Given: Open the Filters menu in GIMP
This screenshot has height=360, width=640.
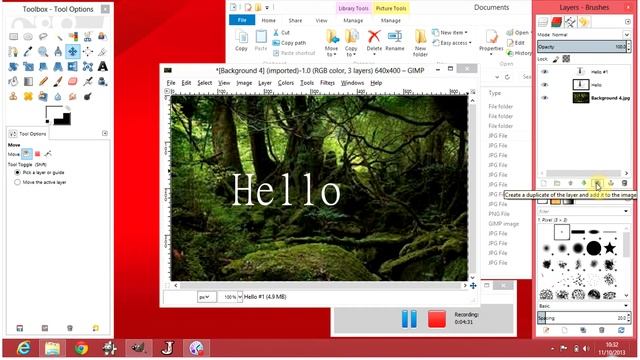Looking at the screenshot, I should pos(327,83).
